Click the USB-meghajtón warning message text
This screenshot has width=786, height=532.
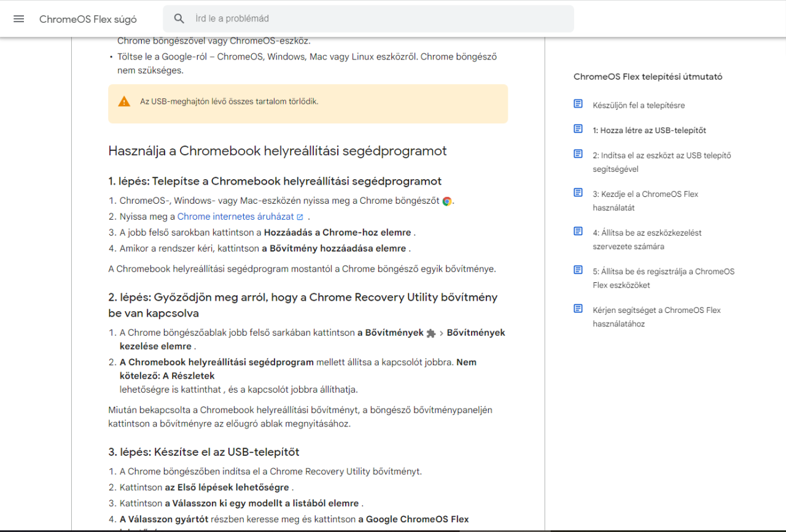229,101
